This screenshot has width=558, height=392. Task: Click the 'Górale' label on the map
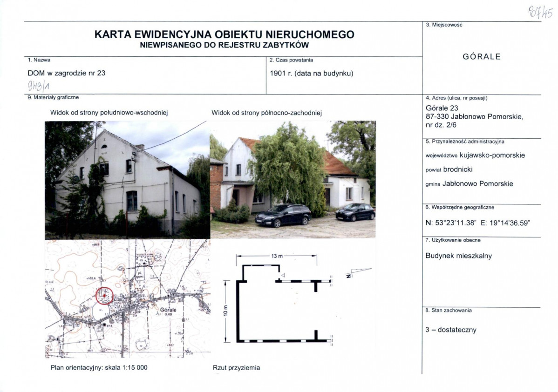(168, 310)
